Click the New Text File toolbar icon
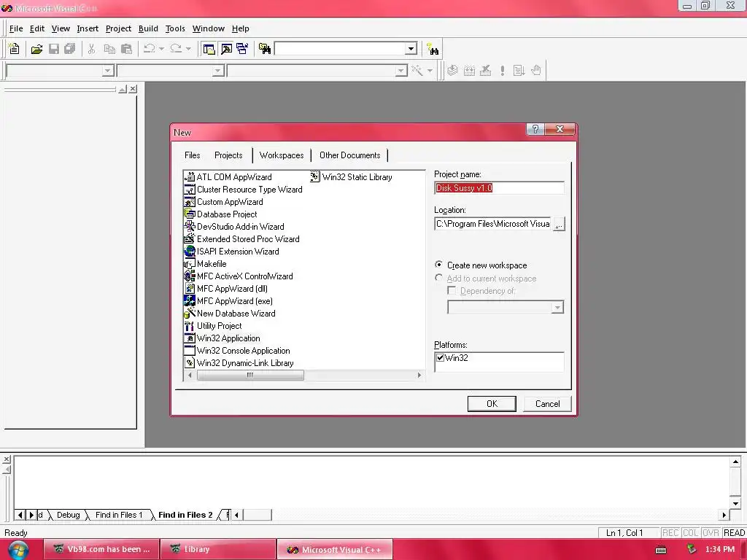 (x=15, y=49)
